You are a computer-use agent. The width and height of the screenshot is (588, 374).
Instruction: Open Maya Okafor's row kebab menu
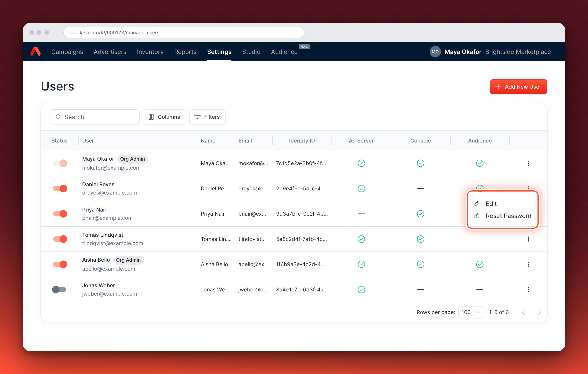528,163
